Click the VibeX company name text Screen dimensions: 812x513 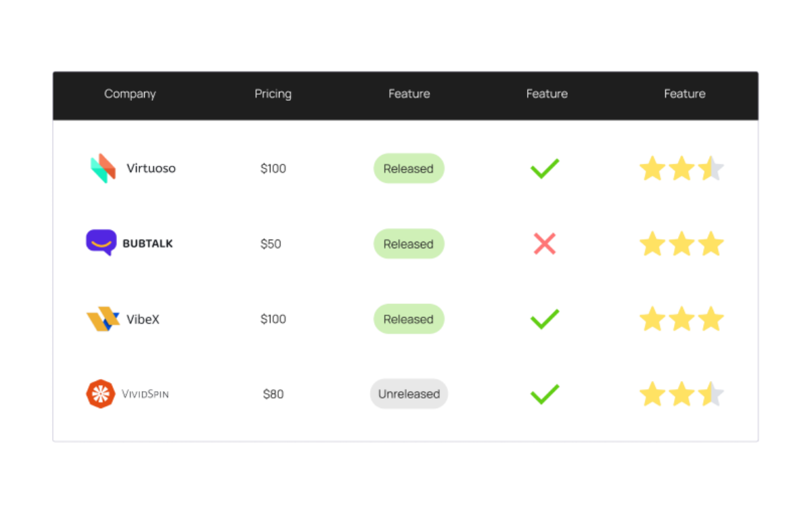143,319
